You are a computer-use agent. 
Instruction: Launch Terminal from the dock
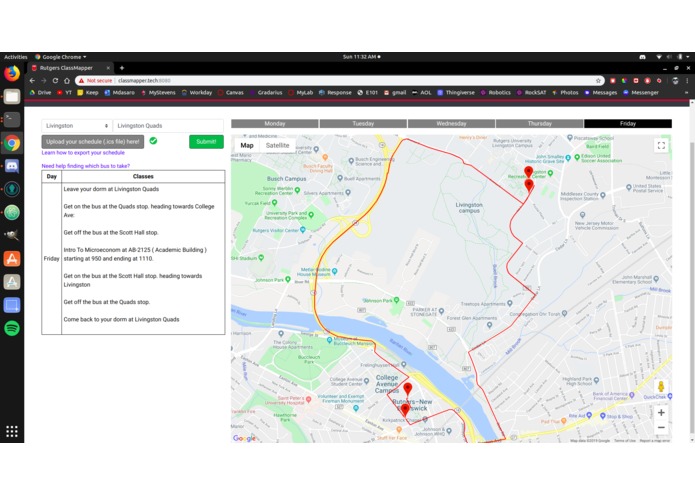click(12, 120)
